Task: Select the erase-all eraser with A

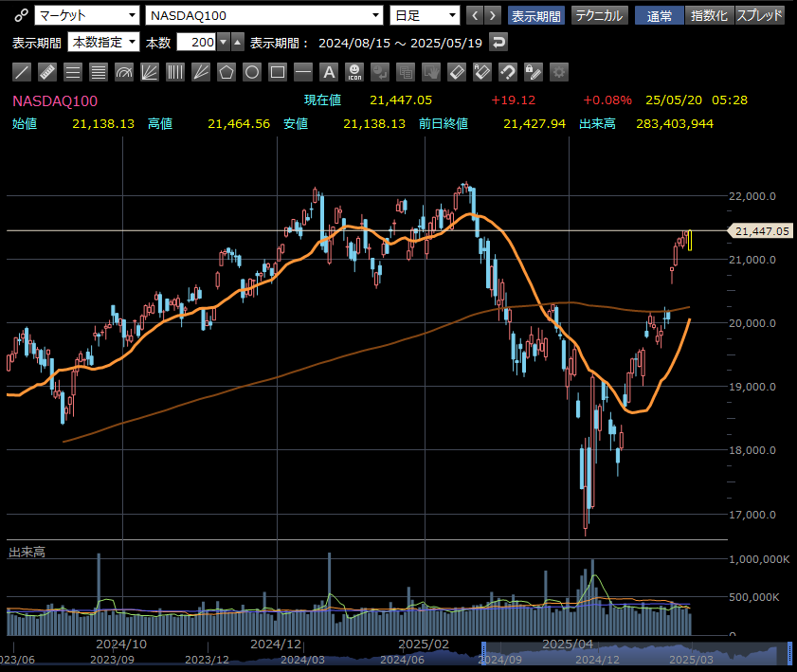Action: 482,72
